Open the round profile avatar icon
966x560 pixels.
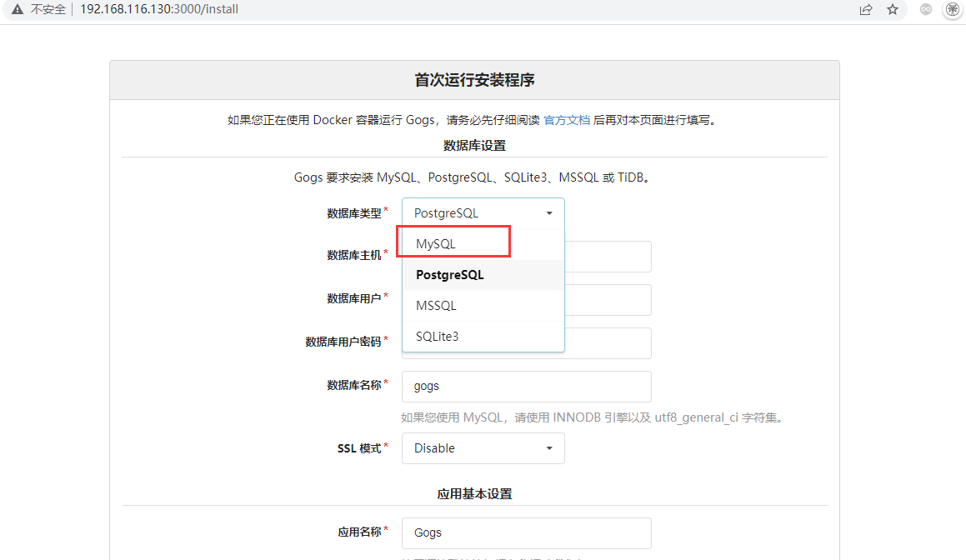953,9
